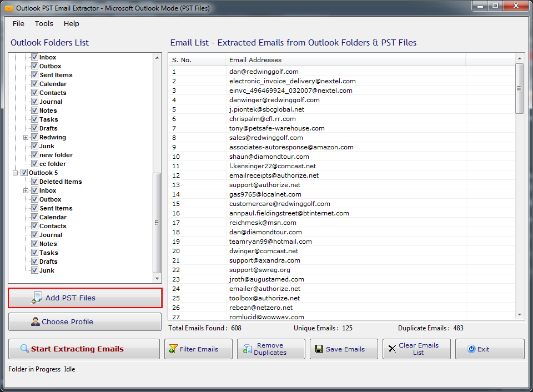Image resolution: width=533 pixels, height=392 pixels.
Task: Uncheck the Redwing folder checkbox
Action: point(34,137)
